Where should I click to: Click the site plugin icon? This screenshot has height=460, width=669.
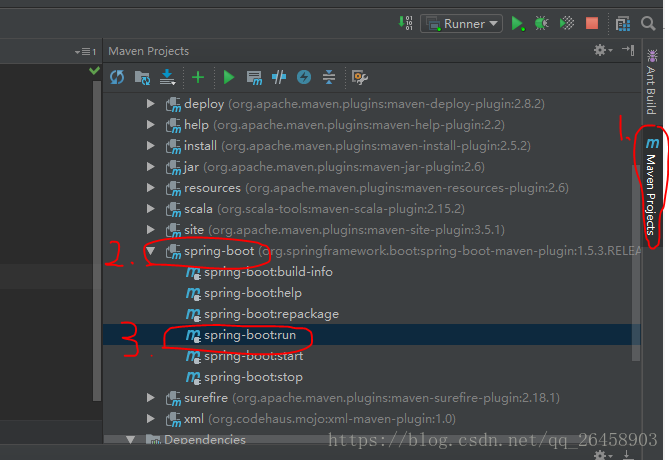[173, 230]
